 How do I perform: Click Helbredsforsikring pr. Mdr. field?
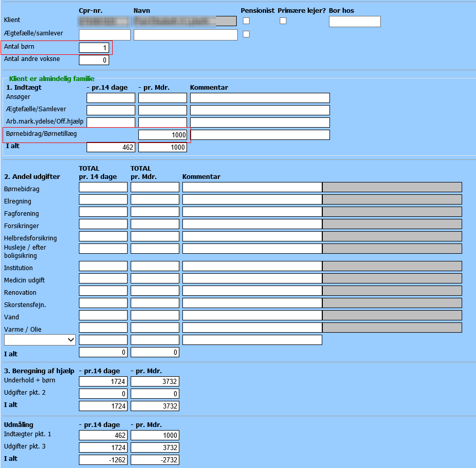pos(155,236)
